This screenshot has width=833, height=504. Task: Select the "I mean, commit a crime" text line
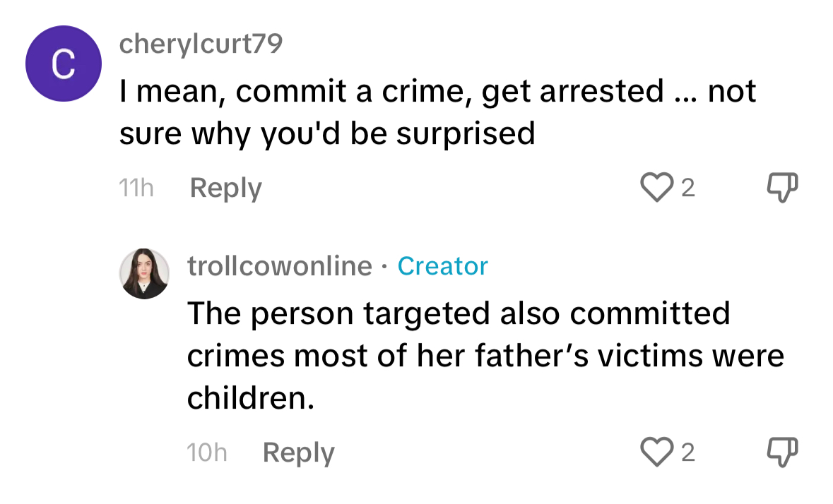coord(437,91)
